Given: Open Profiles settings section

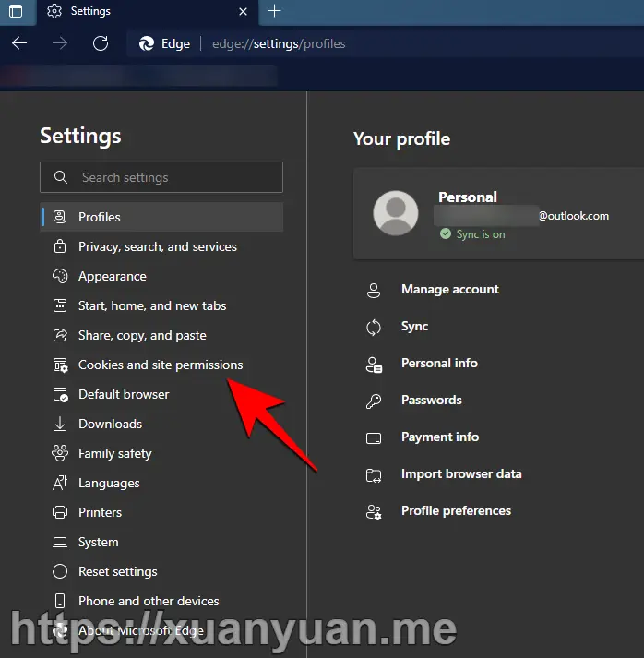Looking at the screenshot, I should pos(161,217).
